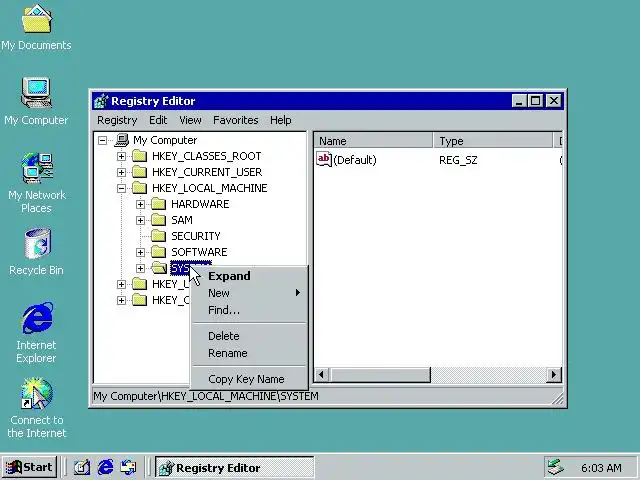Viewport: 640px width, 480px height.
Task: Click the open SYSTEM folder icon
Action: (159, 268)
